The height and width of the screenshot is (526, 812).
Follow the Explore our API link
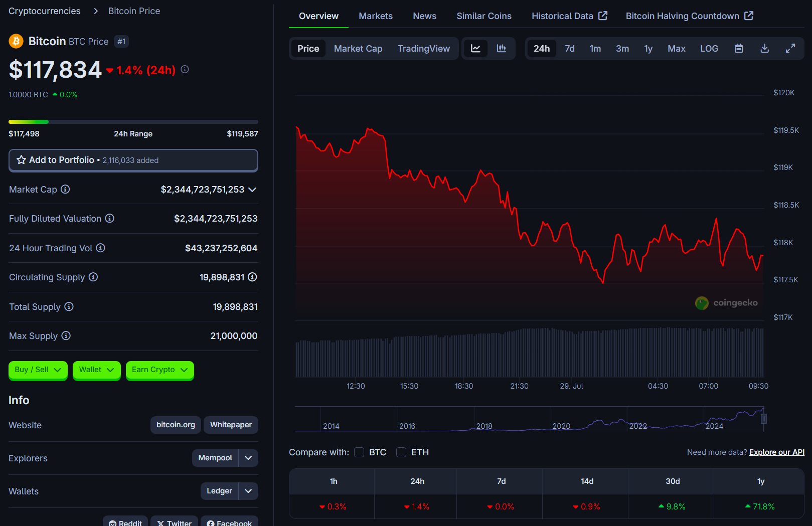click(777, 452)
